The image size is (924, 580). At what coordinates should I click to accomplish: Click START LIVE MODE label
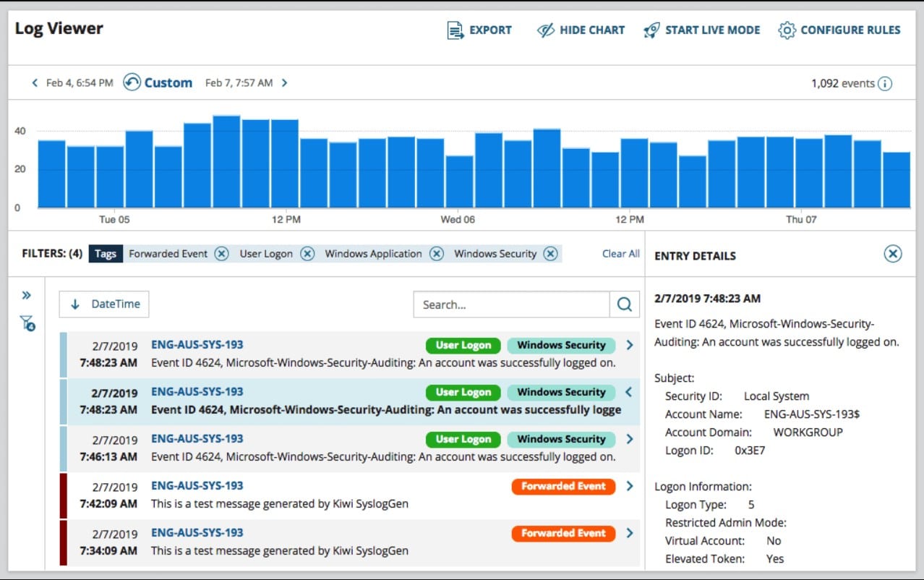pos(713,30)
